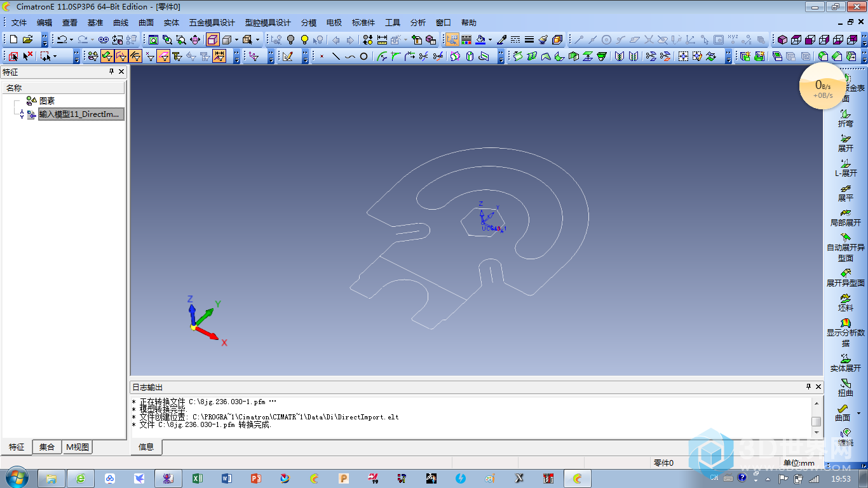
Task: Open the paint bucket fill color picker
Action: (490, 39)
